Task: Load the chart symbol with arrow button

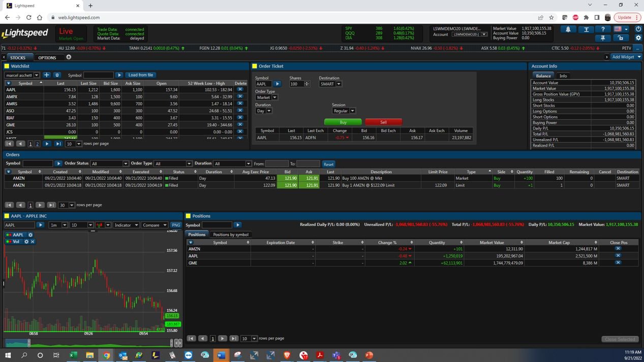Action: [41, 225]
